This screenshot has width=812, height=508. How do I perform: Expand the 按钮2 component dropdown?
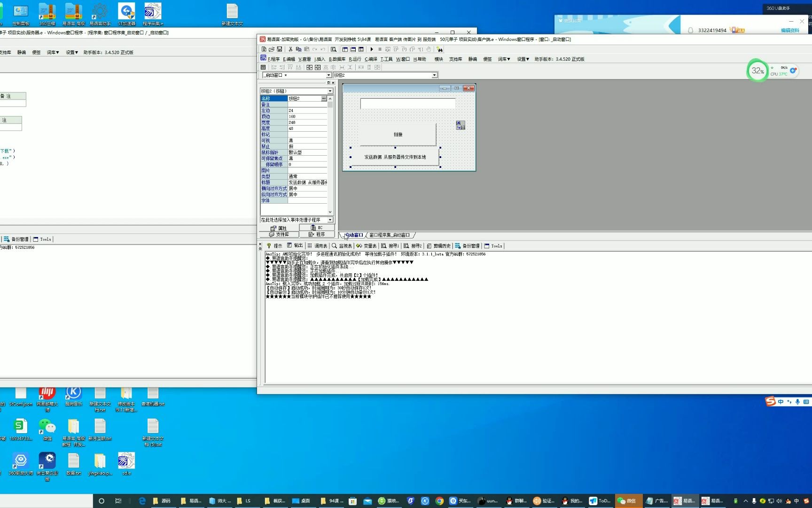(435, 75)
